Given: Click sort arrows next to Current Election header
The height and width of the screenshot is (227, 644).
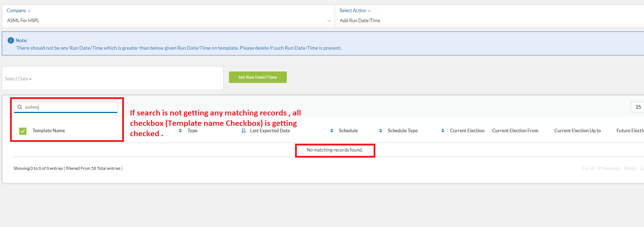Looking at the screenshot, I should pos(443,131).
